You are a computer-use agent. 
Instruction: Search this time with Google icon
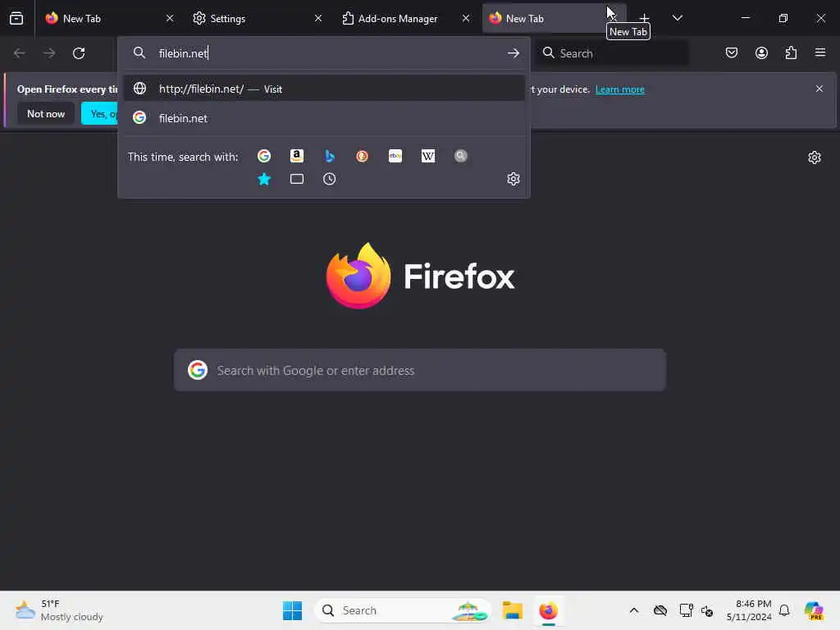[264, 156]
